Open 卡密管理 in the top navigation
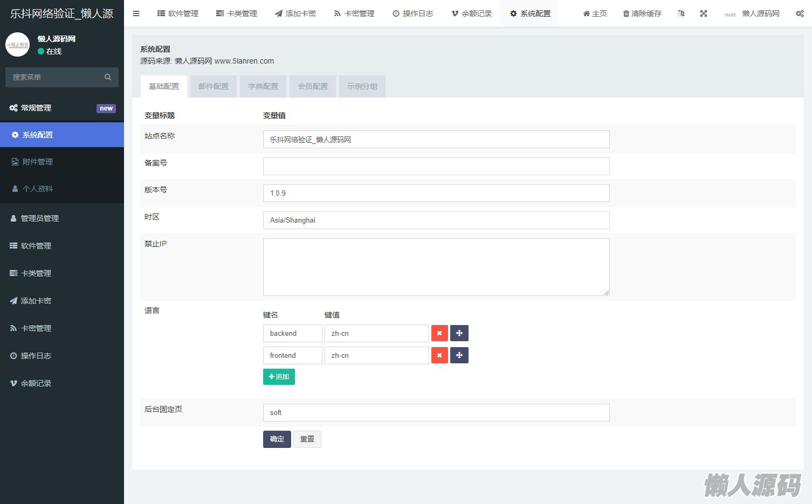 354,13
